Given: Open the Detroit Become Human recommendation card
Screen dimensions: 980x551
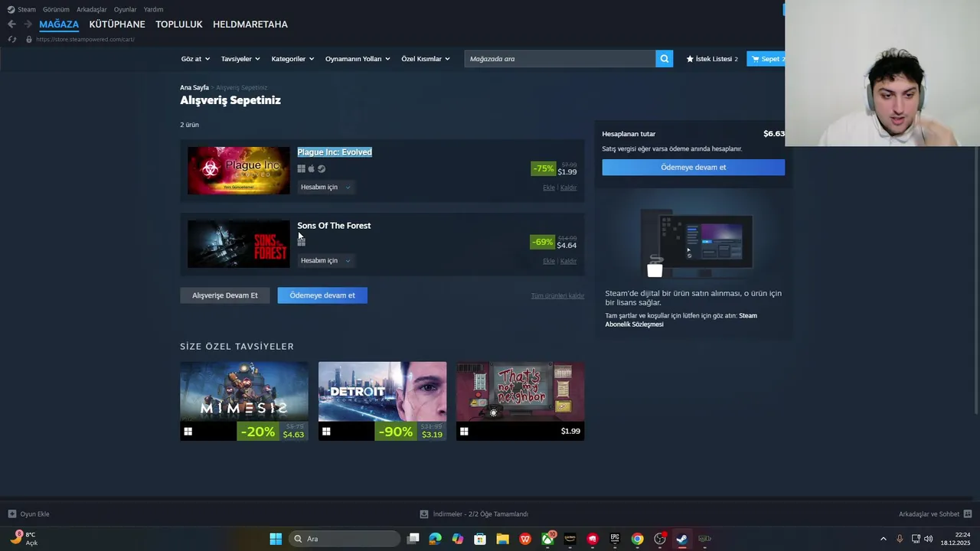Looking at the screenshot, I should tap(382, 401).
